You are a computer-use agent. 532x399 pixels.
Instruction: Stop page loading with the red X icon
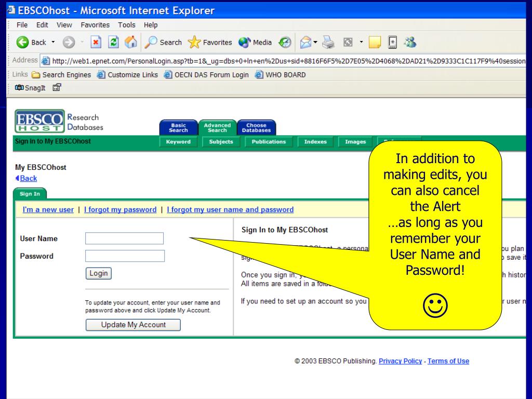click(x=96, y=43)
